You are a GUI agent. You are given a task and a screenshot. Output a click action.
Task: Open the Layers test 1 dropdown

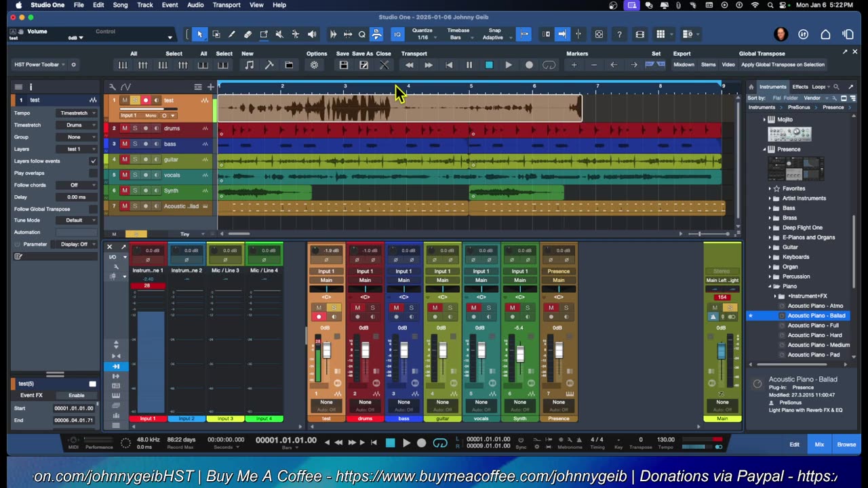76,149
